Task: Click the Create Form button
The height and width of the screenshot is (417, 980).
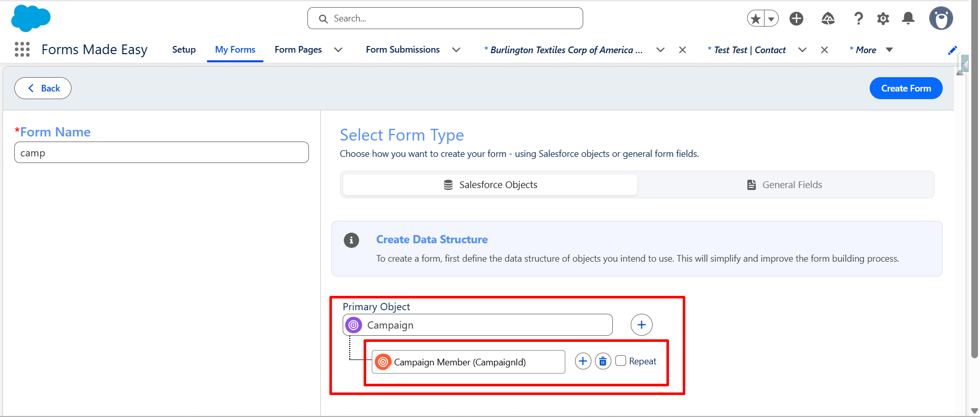Action: coord(905,88)
